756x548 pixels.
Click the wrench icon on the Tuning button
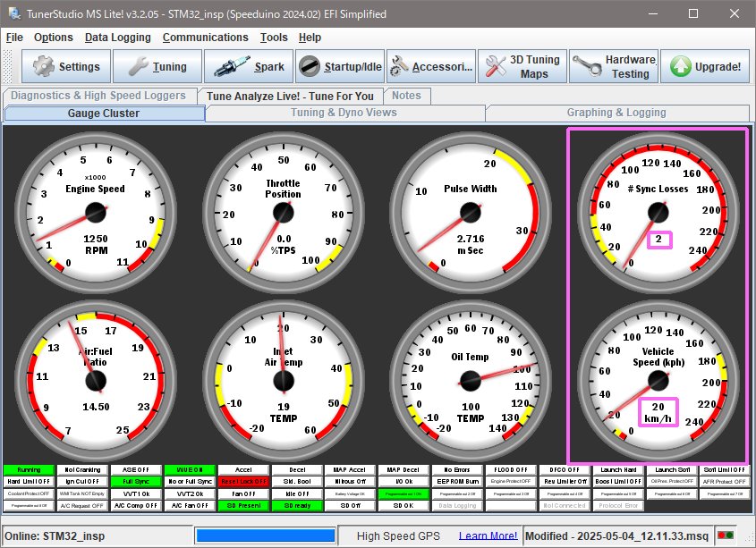(x=139, y=66)
